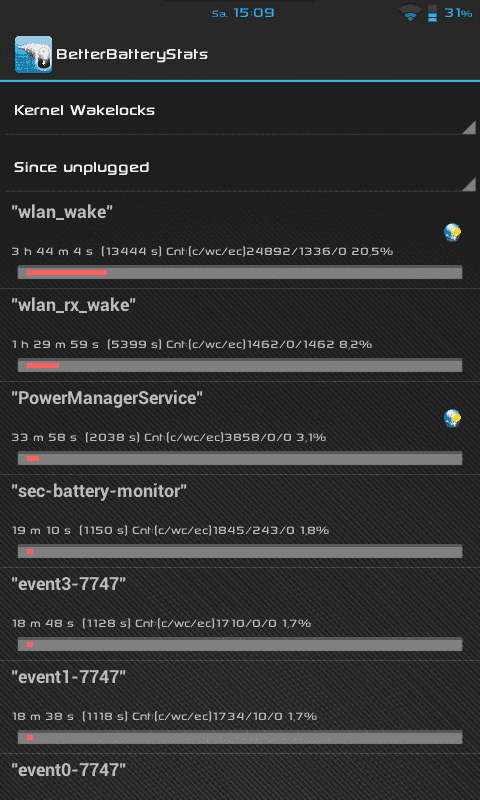Click the wlan_rx_wake usage bar
This screenshot has height=800, width=480.
point(240,365)
